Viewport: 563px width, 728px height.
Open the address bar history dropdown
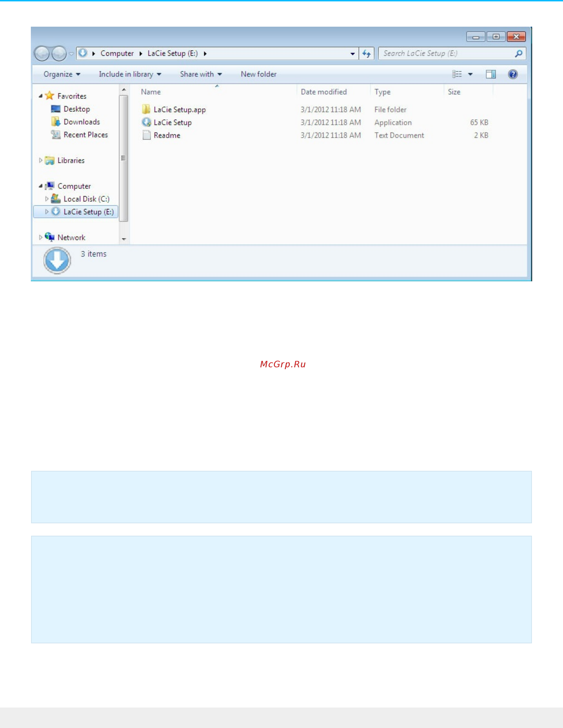pyautogui.click(x=352, y=54)
